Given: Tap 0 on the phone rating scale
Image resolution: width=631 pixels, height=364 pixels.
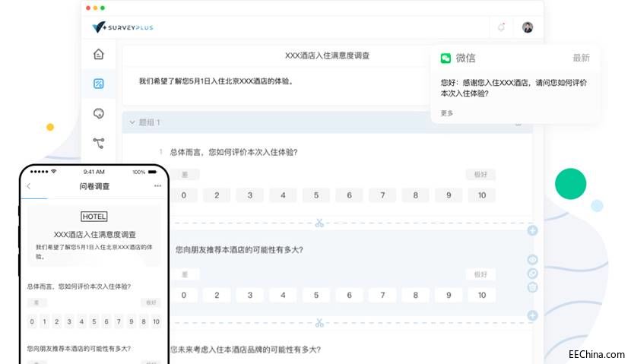Looking at the screenshot, I should pos(32,321).
